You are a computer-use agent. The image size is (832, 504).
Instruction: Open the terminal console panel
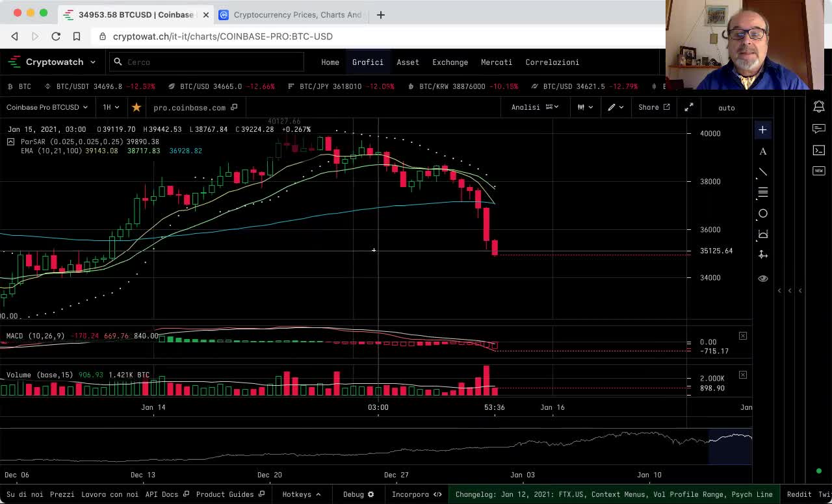pos(819,150)
